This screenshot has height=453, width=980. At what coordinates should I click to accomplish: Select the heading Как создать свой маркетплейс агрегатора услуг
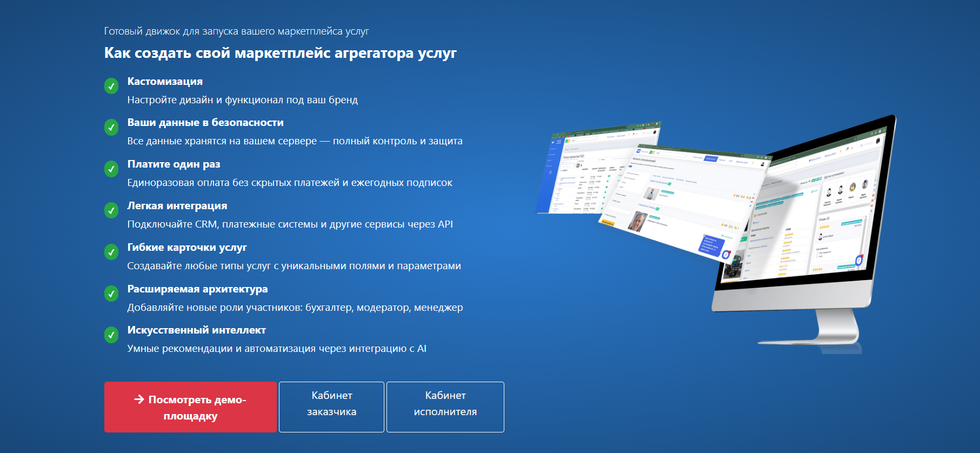[x=280, y=53]
